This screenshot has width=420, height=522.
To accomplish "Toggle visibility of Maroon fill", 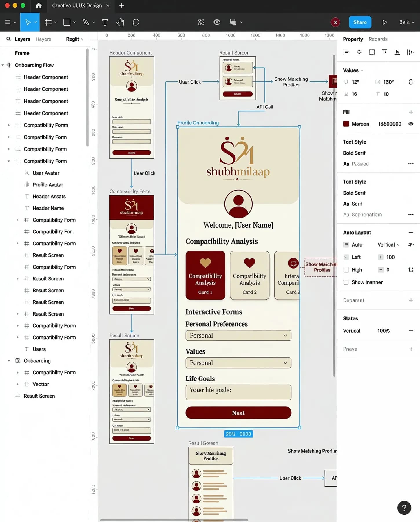I will [x=411, y=124].
